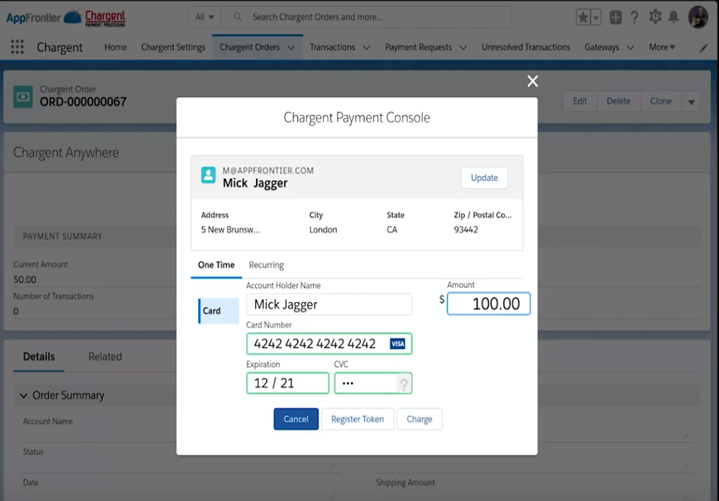Select the One Time payment tab
Image resolution: width=719 pixels, height=501 pixels.
point(216,265)
